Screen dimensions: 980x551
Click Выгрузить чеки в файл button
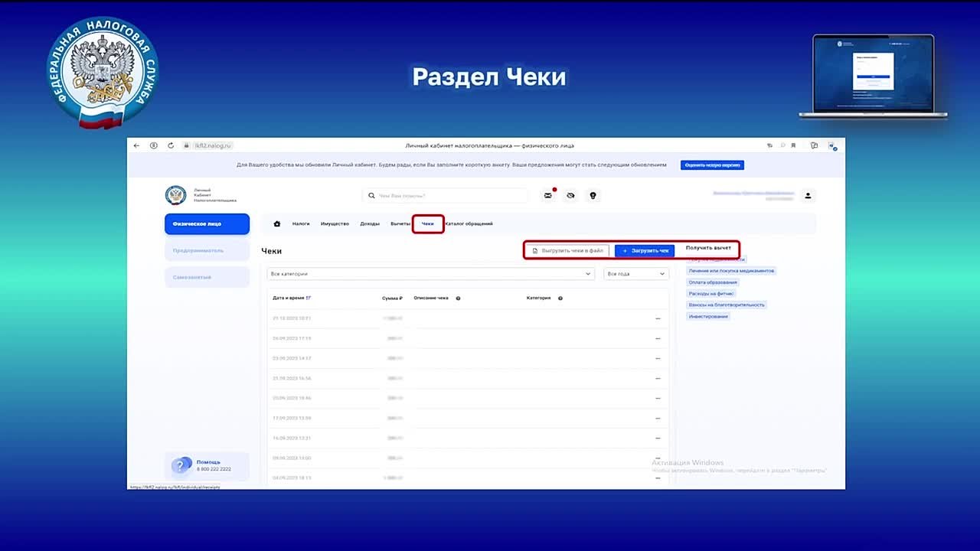click(x=567, y=251)
